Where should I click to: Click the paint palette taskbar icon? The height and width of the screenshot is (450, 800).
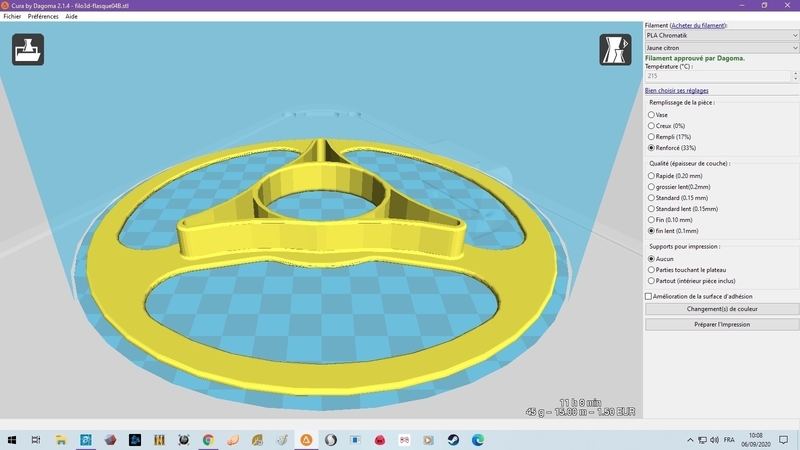(x=282, y=440)
